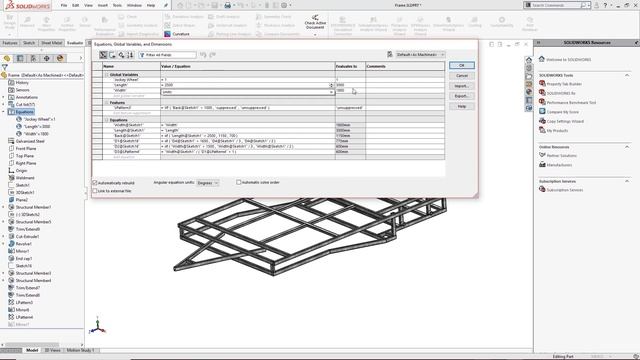Pin the SOLIDWORKS Resources pane
Screen dimensions: 640x360
(x=636, y=42)
